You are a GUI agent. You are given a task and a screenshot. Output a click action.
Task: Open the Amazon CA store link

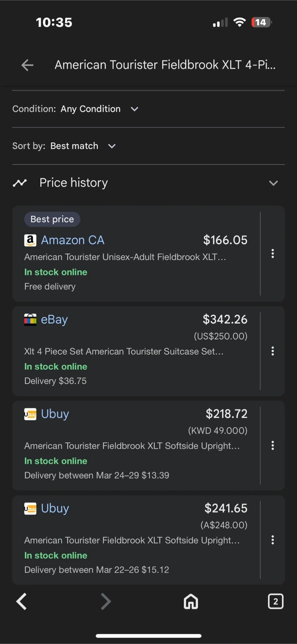pos(72,240)
